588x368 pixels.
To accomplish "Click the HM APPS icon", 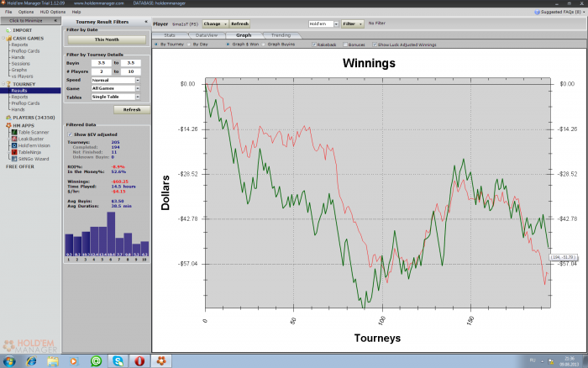I will pos(8,126).
